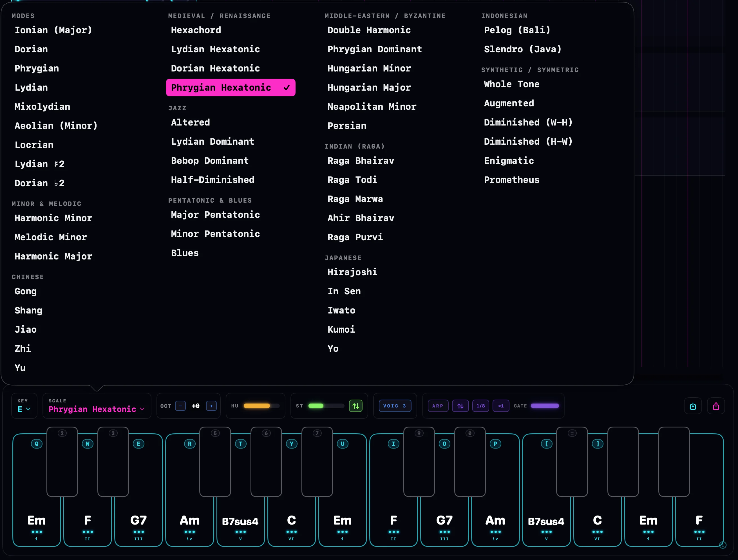Choose Pelog (Bali) scale
738x560 pixels.
coord(517,30)
